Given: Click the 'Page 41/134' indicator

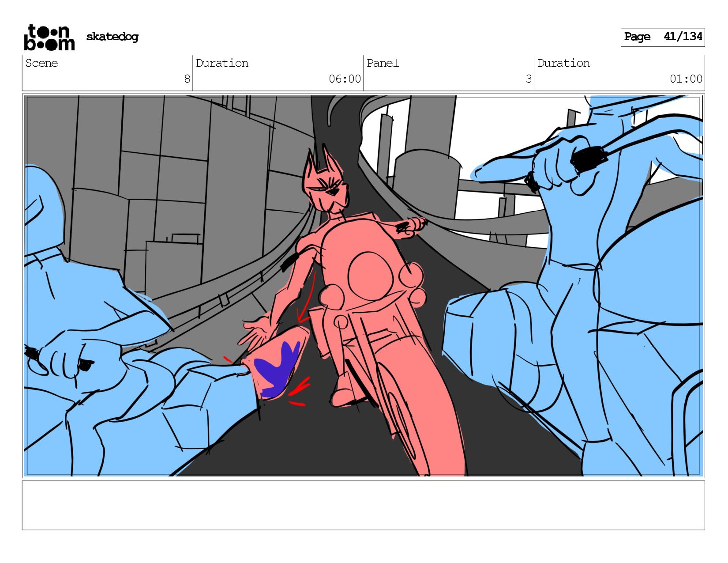Looking at the screenshot, I should (662, 37).
